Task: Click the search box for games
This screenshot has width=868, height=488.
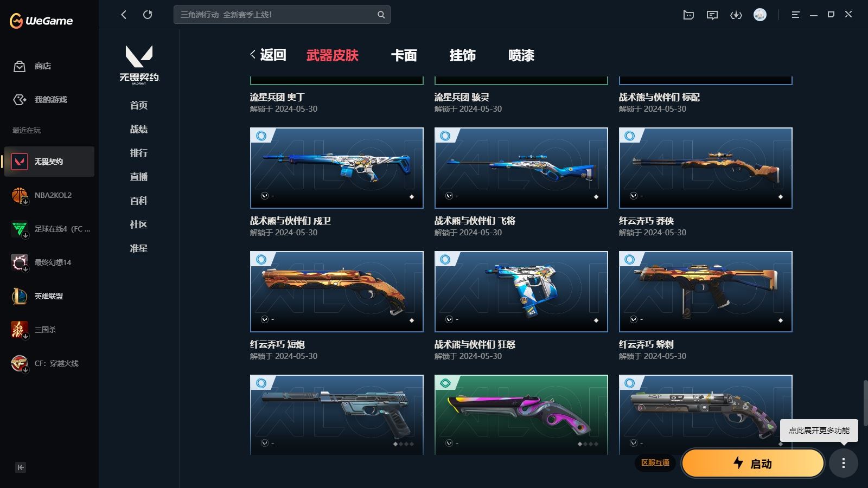Action: click(x=282, y=15)
